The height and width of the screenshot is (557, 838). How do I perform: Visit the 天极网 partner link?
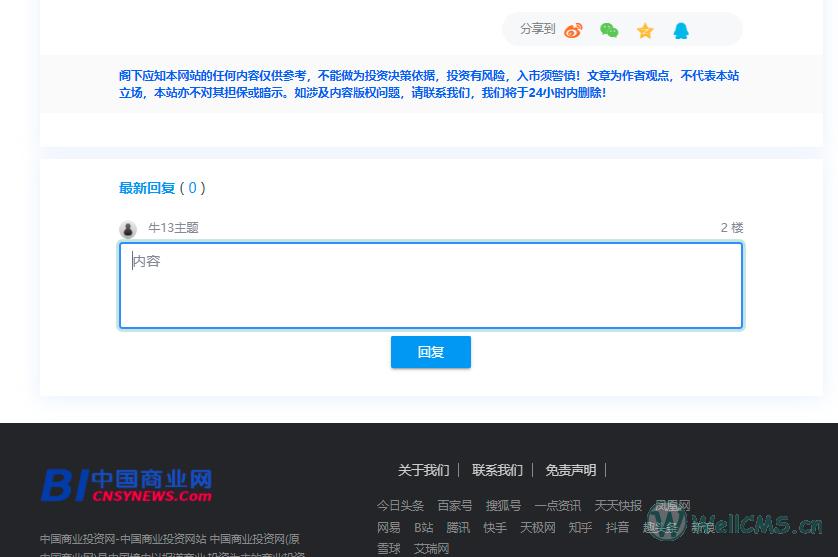(x=538, y=528)
